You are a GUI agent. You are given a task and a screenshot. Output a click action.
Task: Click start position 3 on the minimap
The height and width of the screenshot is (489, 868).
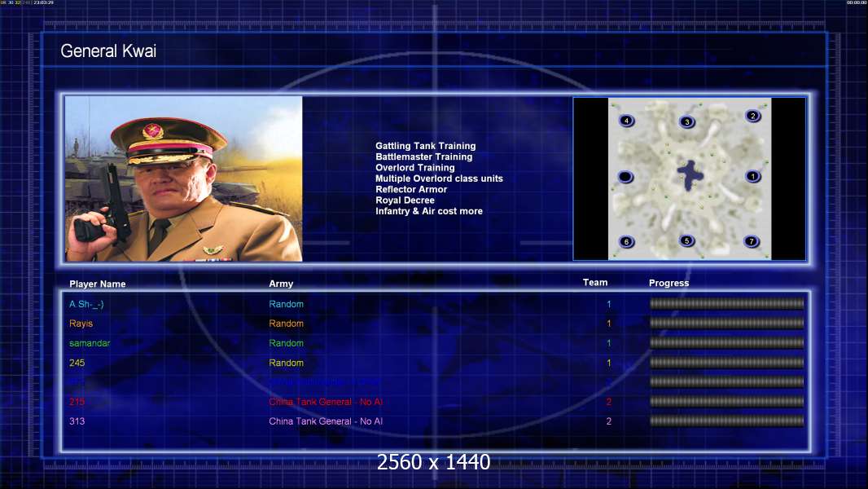[x=687, y=121]
